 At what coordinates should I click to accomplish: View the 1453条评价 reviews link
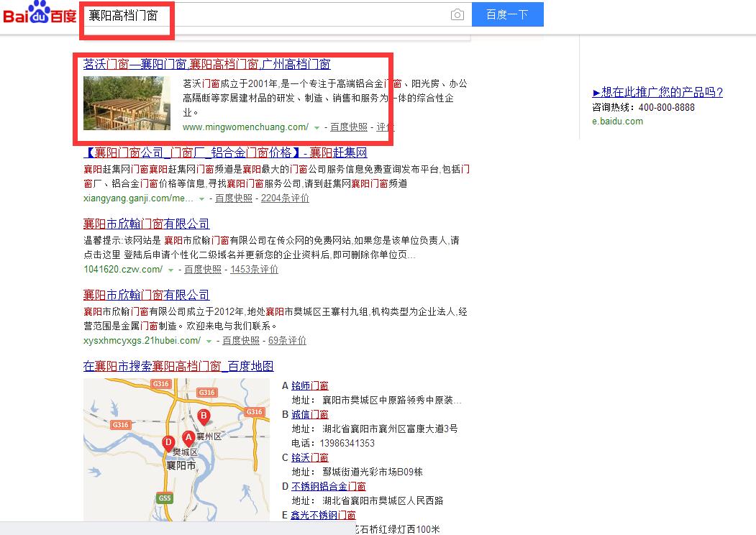(254, 270)
